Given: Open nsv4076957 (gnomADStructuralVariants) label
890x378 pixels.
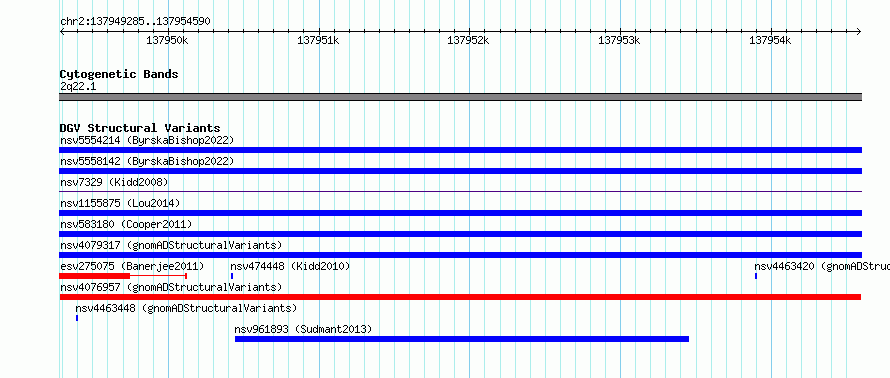Looking at the screenshot, I should click(x=171, y=287).
